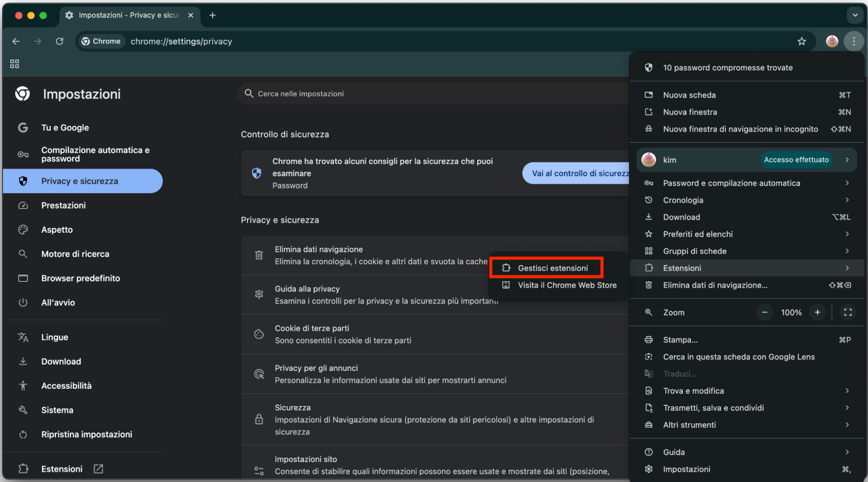Open a new tab with the plus button
This screenshot has width=868, height=482.
pos(212,15)
